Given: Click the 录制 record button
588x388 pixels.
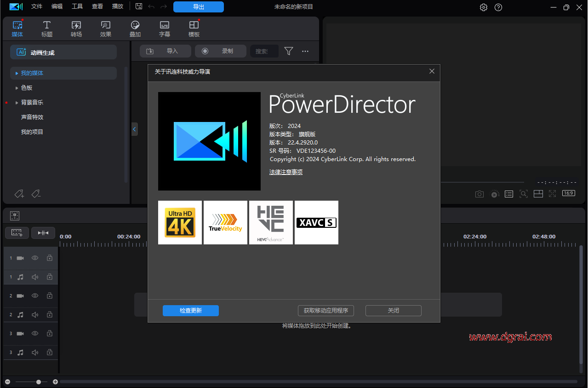Looking at the screenshot, I should pyautogui.click(x=221, y=51).
